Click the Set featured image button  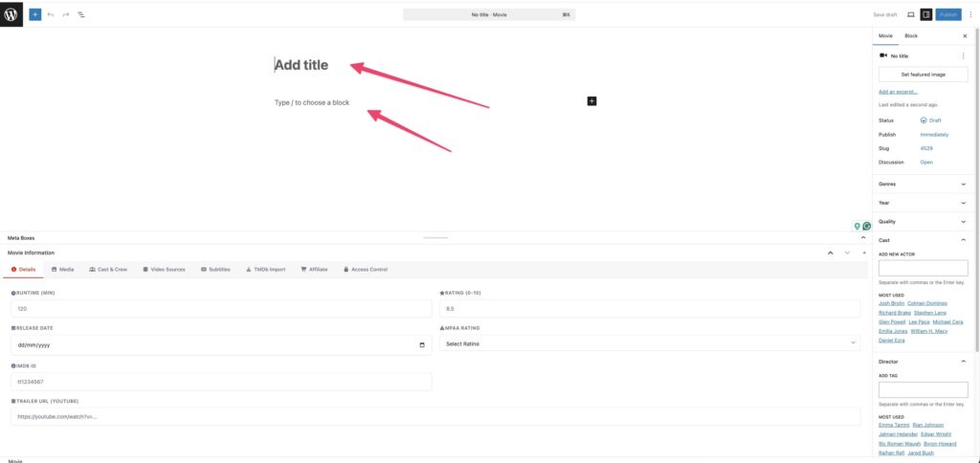point(923,74)
